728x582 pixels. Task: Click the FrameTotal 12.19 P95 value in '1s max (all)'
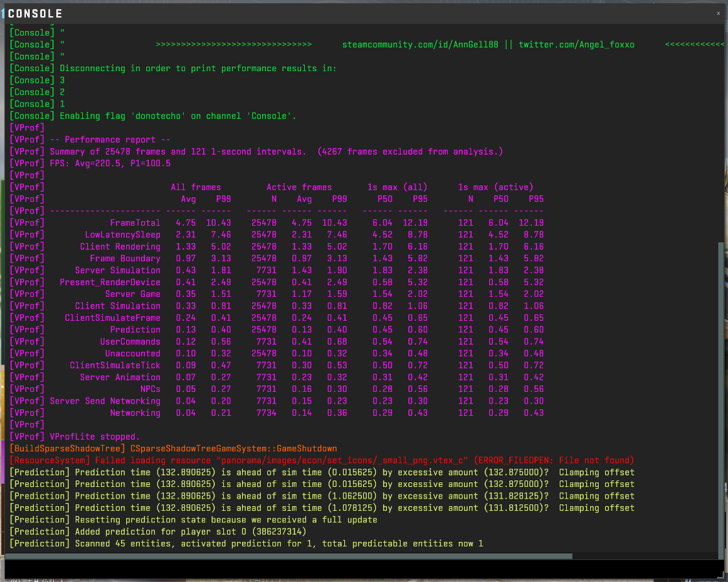click(415, 222)
